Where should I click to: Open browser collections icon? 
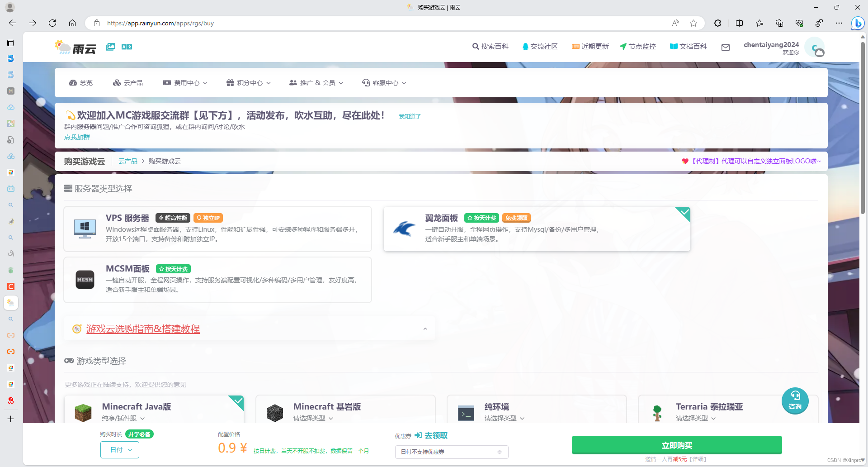click(x=779, y=23)
